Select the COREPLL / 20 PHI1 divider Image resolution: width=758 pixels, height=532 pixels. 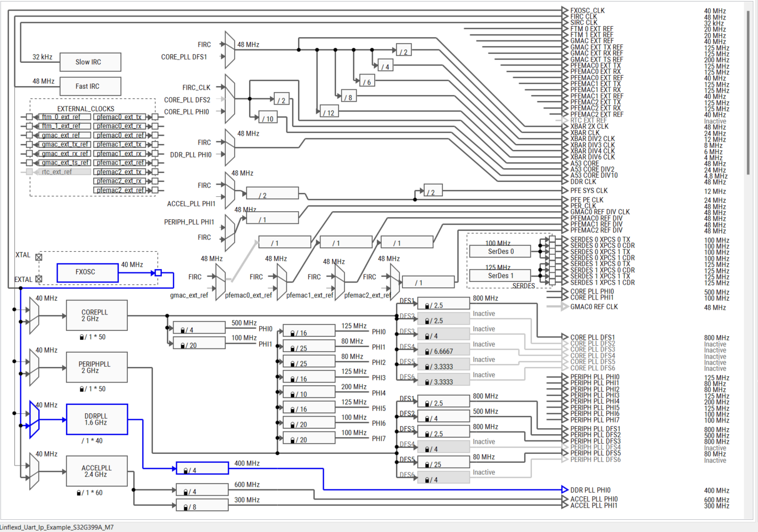tap(200, 343)
